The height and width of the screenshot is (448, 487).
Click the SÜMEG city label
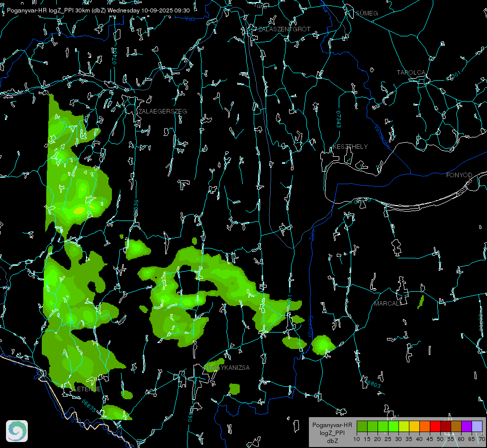click(367, 13)
